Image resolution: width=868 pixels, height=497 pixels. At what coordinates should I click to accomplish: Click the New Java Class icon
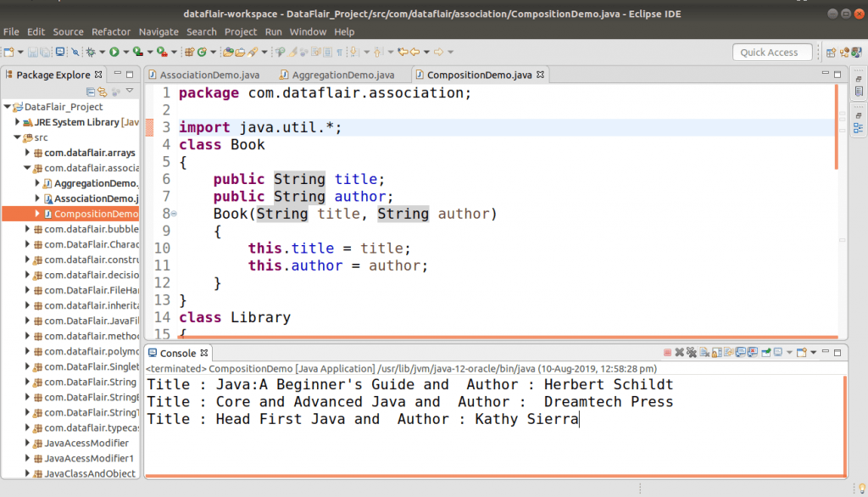pyautogui.click(x=202, y=52)
